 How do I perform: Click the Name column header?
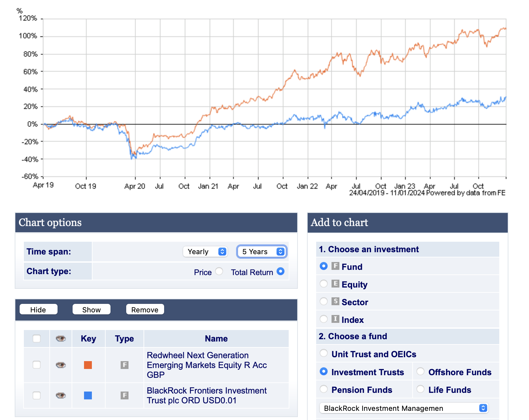(216, 339)
